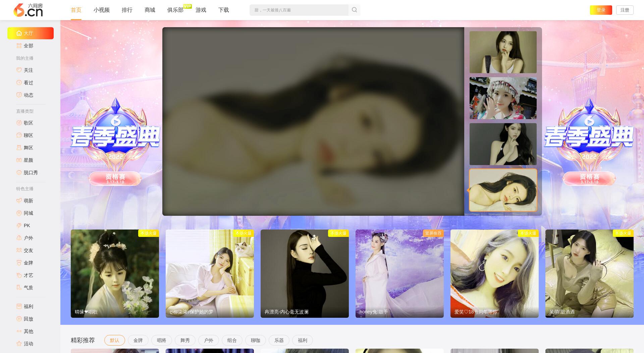Select 户外 filter tab in 精彩推荐
The image size is (644, 353).
coord(209,340)
